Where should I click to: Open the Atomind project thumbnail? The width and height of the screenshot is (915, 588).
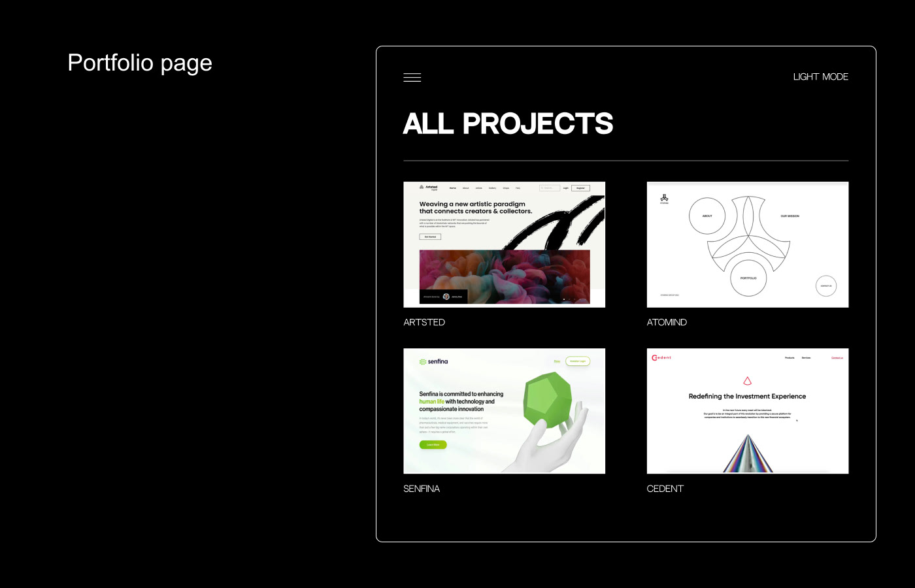(x=748, y=244)
